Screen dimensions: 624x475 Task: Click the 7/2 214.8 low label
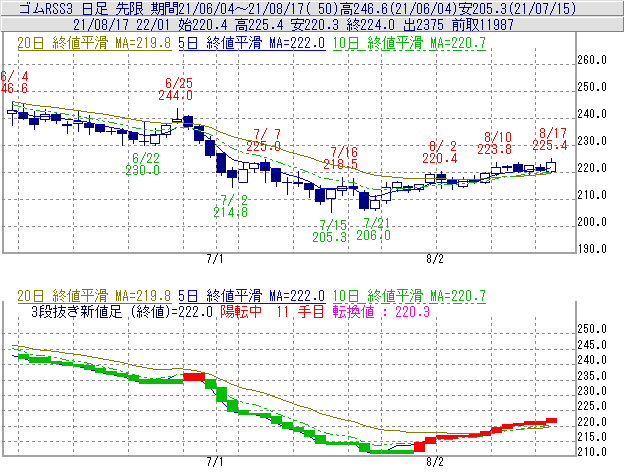(x=230, y=206)
